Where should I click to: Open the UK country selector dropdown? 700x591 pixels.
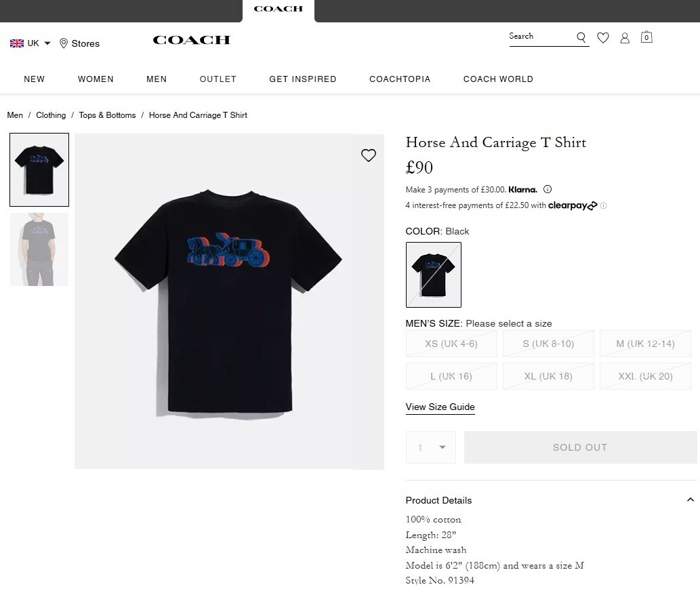pos(30,42)
